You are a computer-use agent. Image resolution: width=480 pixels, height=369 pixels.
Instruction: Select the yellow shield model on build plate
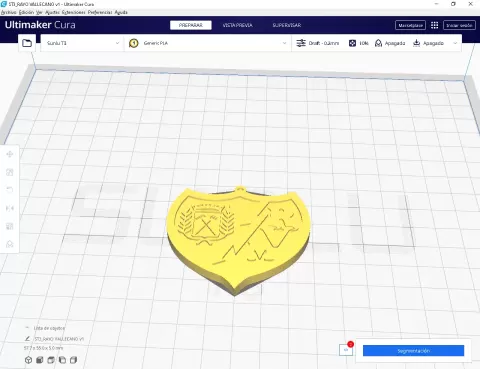click(x=238, y=240)
